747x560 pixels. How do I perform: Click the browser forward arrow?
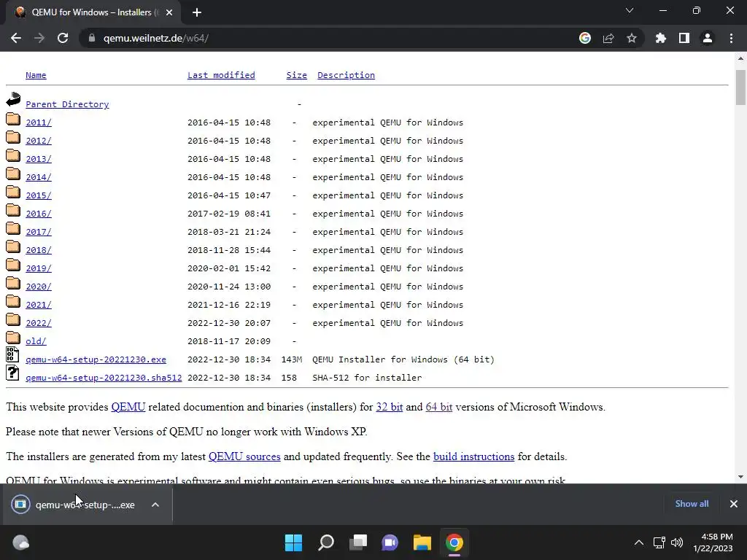point(39,38)
